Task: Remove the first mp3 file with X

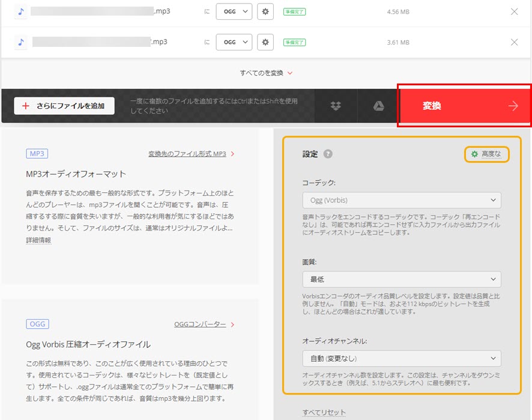Action: pyautogui.click(x=514, y=11)
